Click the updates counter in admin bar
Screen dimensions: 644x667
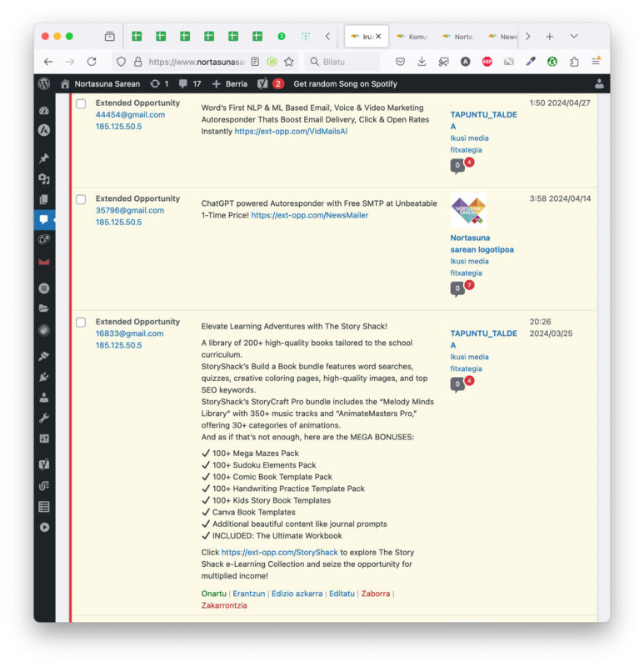[x=159, y=84]
